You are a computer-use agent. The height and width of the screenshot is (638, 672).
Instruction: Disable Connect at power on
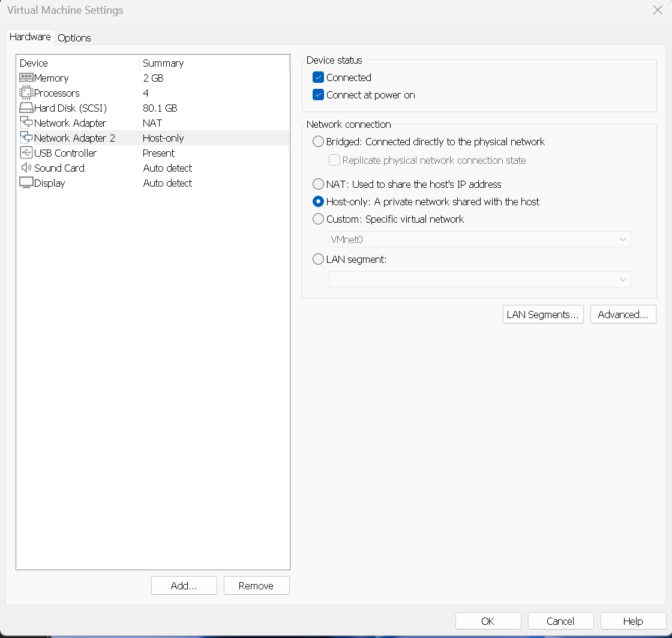tap(318, 95)
